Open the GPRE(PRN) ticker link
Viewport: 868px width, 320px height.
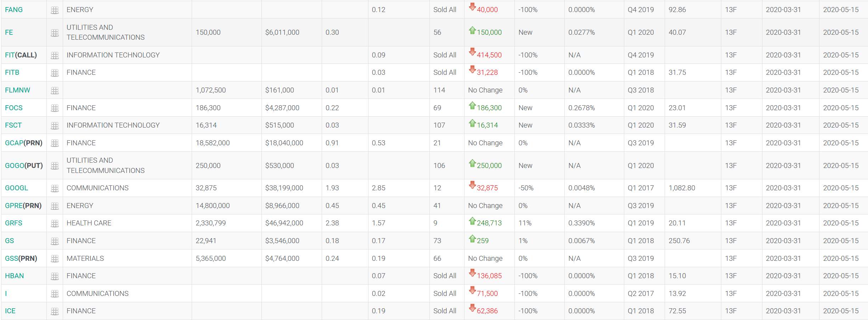tap(23, 206)
